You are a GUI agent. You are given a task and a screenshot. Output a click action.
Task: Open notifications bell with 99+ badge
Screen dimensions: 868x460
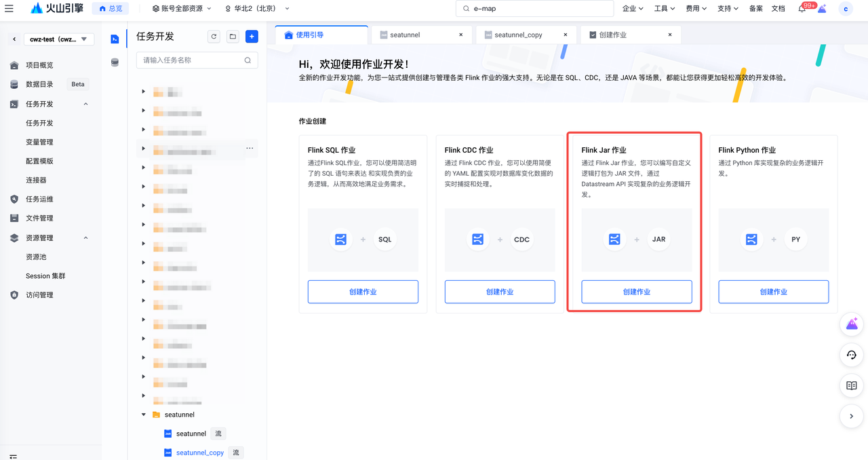[803, 9]
